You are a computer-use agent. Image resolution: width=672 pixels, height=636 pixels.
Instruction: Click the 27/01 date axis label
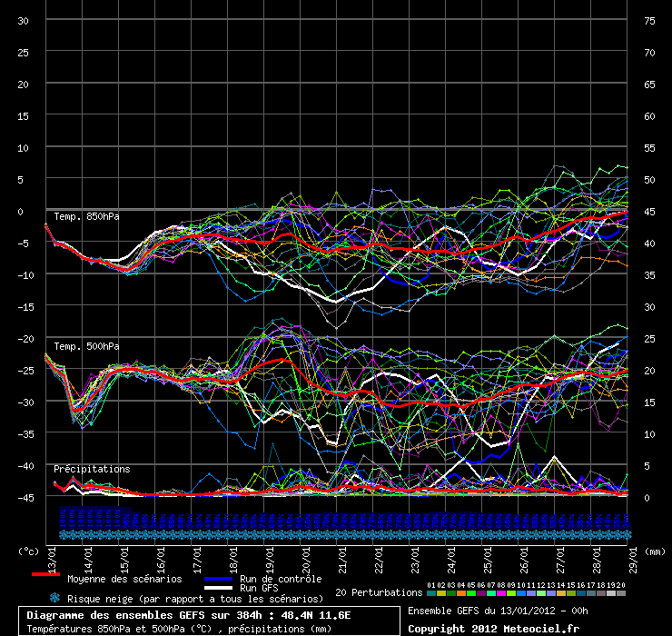coord(560,560)
